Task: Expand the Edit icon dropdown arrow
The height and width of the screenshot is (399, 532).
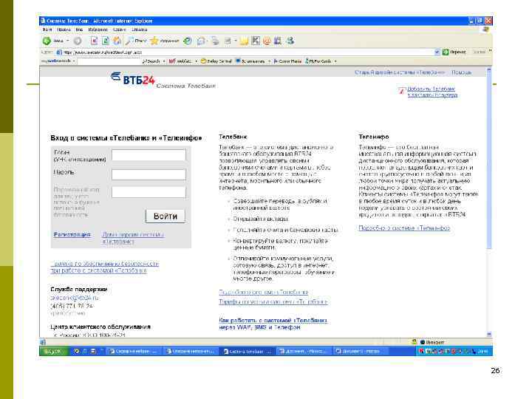Action: pyautogui.click(x=235, y=41)
